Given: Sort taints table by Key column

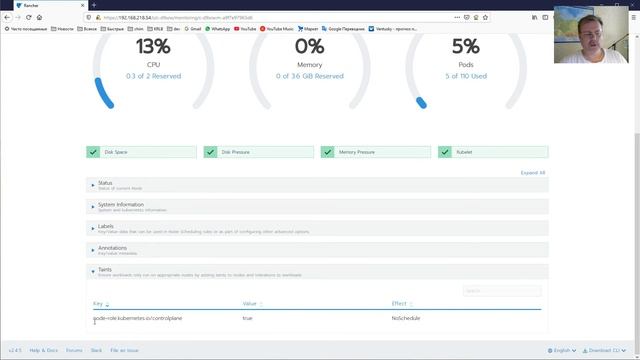Looking at the screenshot, I should (x=101, y=304).
